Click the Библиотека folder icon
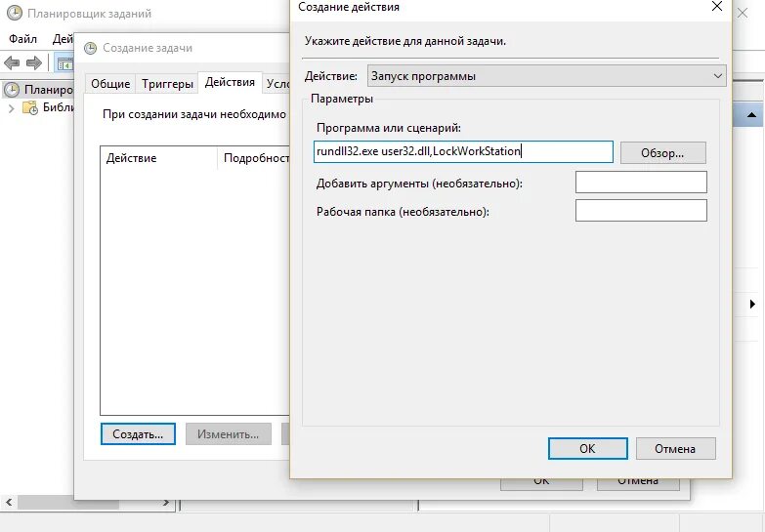This screenshot has height=532, width=765. click(30, 107)
